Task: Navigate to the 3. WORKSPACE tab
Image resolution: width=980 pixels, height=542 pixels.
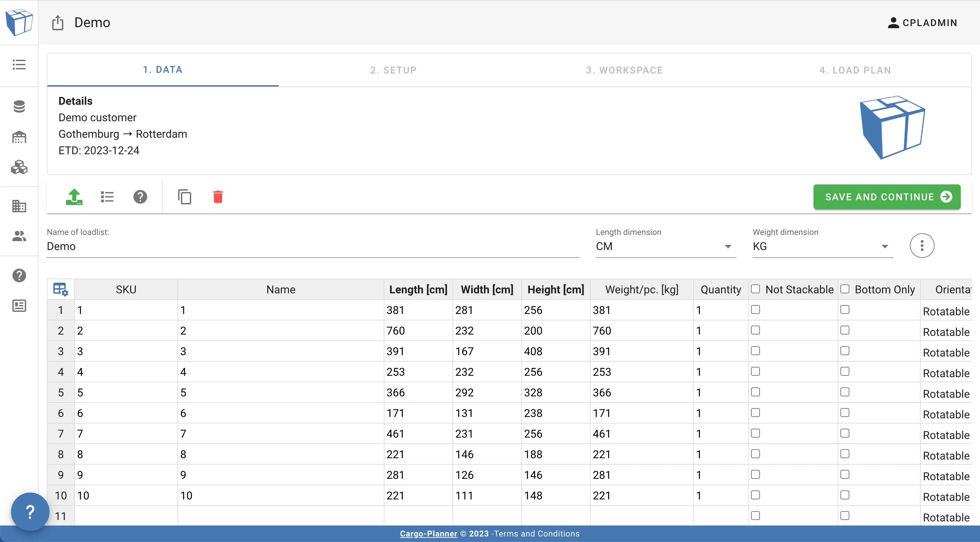Action: point(624,69)
